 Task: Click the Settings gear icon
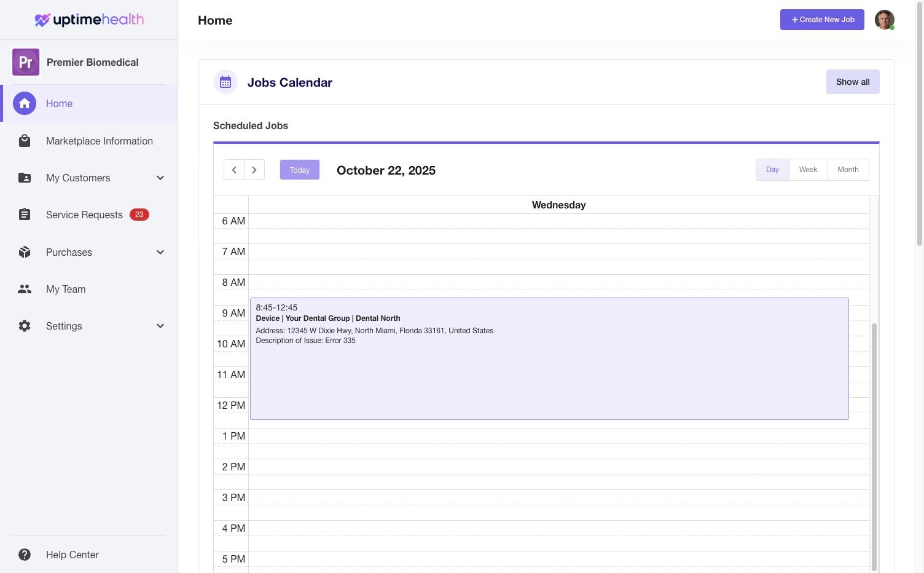pos(25,326)
